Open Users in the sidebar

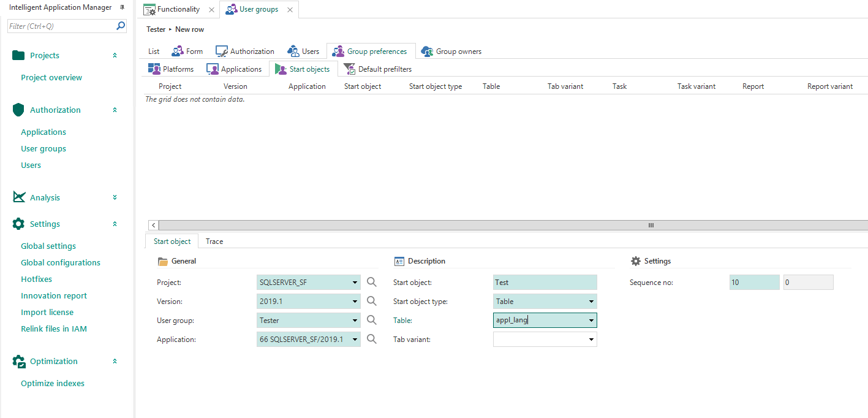pyautogui.click(x=31, y=165)
